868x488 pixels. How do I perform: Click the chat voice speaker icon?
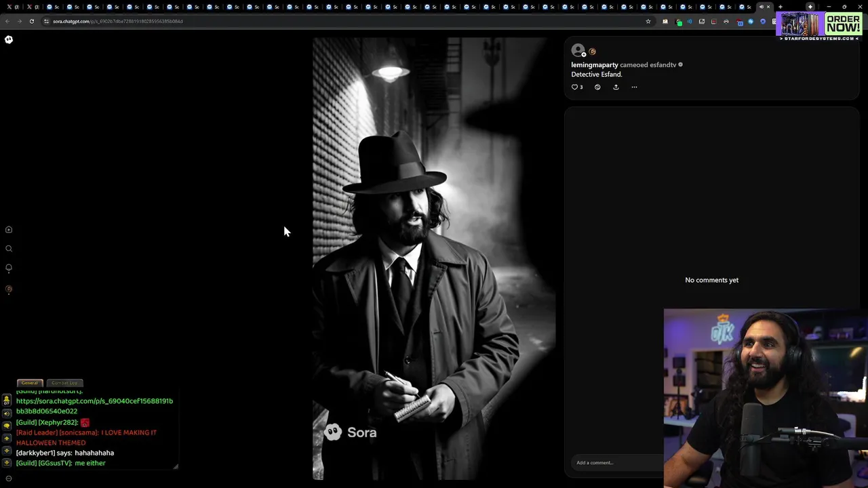tap(7, 413)
